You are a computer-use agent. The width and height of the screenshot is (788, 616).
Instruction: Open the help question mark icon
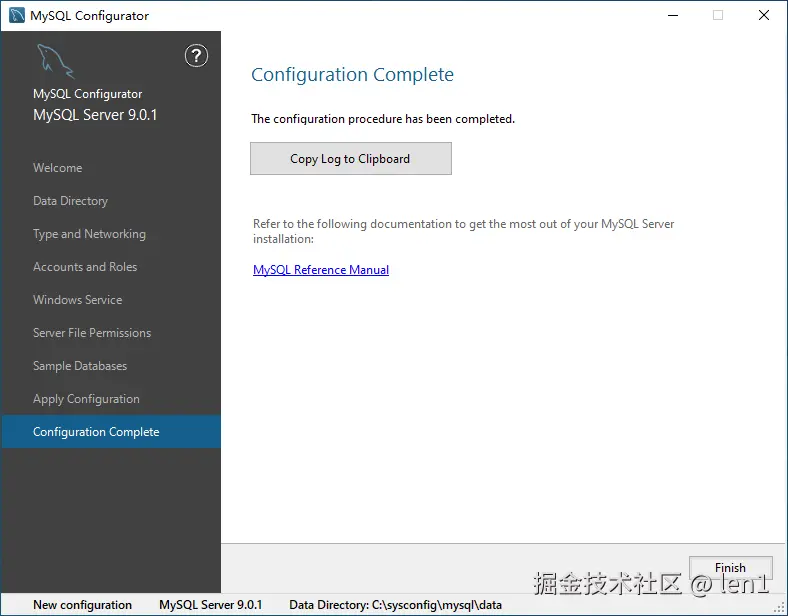[196, 56]
